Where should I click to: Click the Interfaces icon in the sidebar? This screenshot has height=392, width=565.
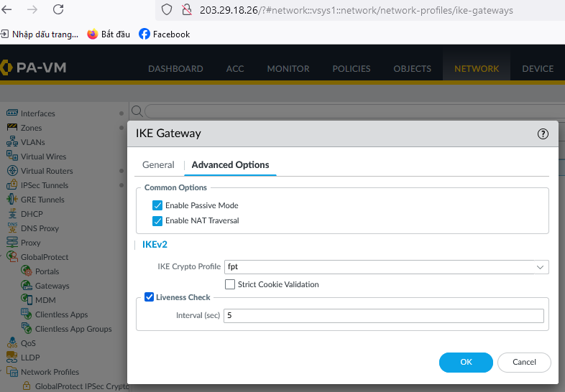[12, 113]
